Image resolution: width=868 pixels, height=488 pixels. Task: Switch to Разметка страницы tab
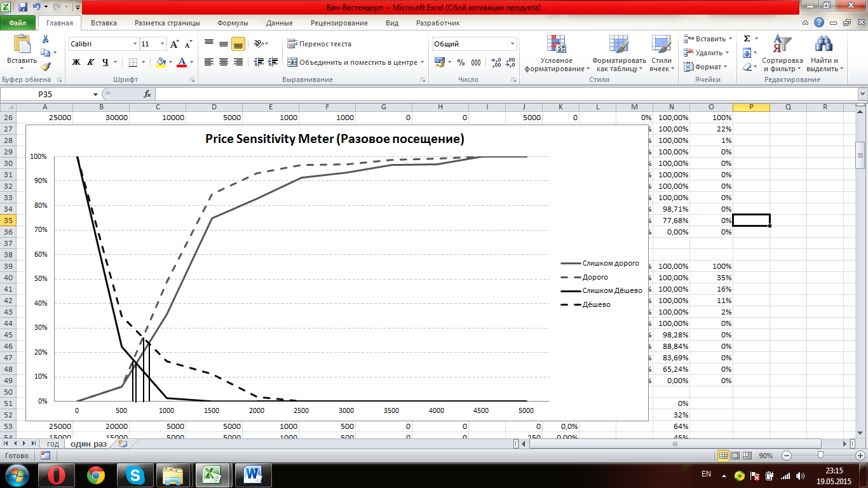pos(167,23)
